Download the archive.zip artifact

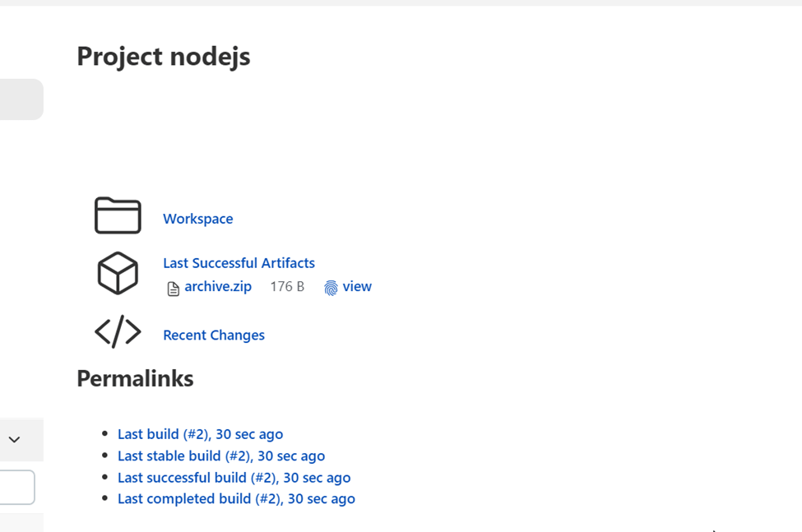pos(218,287)
